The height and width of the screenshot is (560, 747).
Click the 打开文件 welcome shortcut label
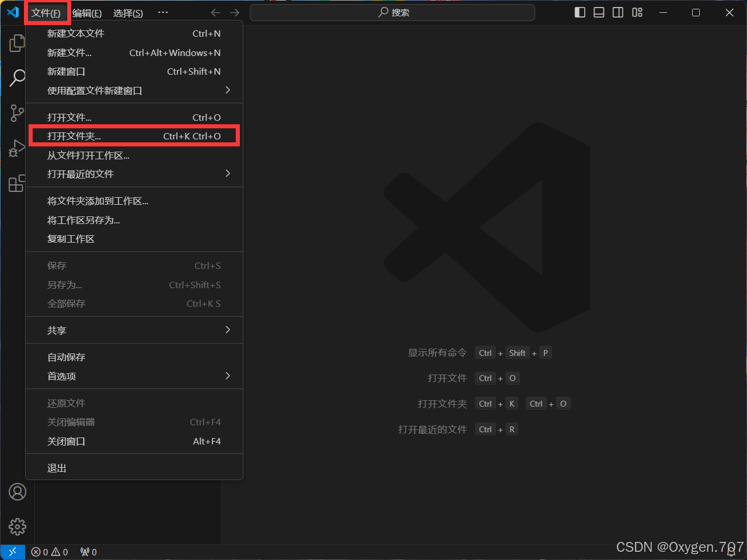447,379
